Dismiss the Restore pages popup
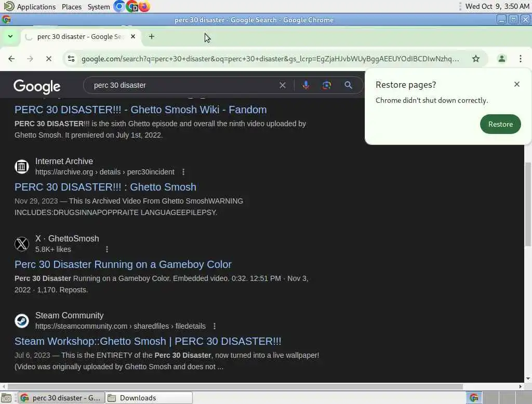This screenshot has width=532, height=404. [517, 84]
